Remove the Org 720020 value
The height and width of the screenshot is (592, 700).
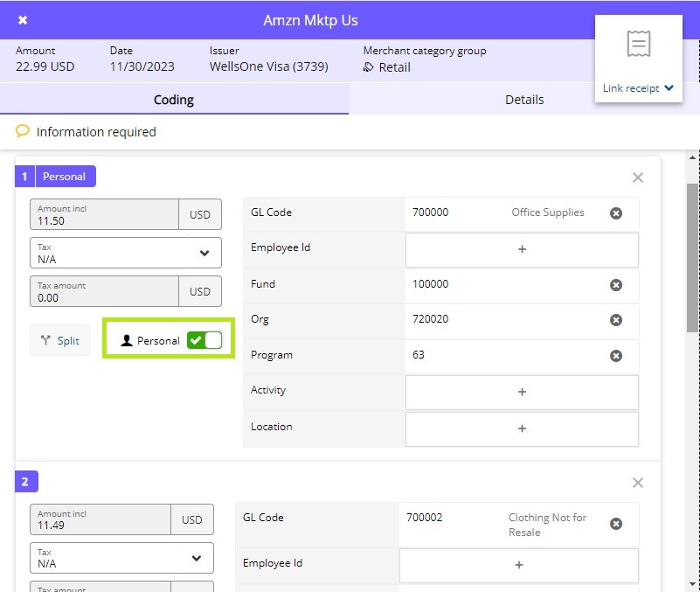tap(616, 320)
